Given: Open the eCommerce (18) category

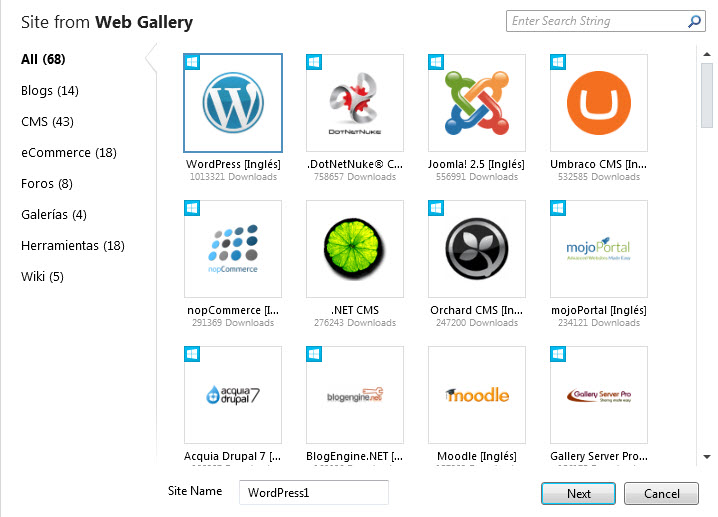Looking at the screenshot, I should (69, 152).
